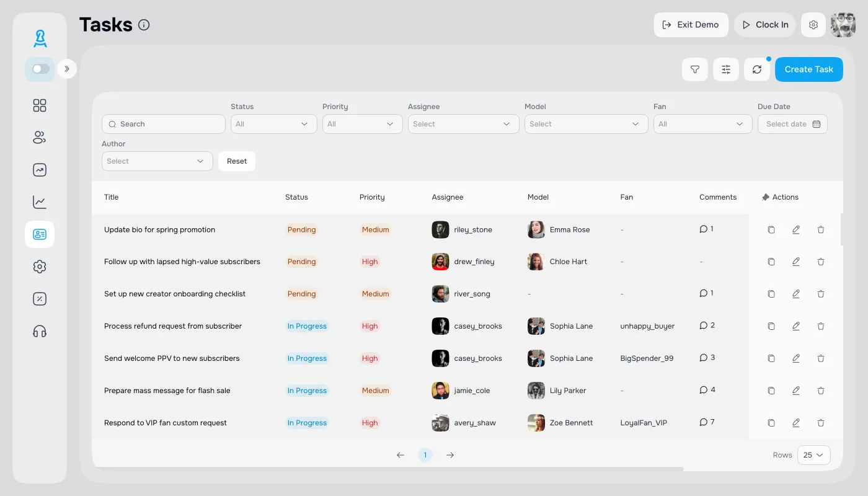868x496 pixels.
Task: Click the refresh tasks icon
Action: point(757,69)
